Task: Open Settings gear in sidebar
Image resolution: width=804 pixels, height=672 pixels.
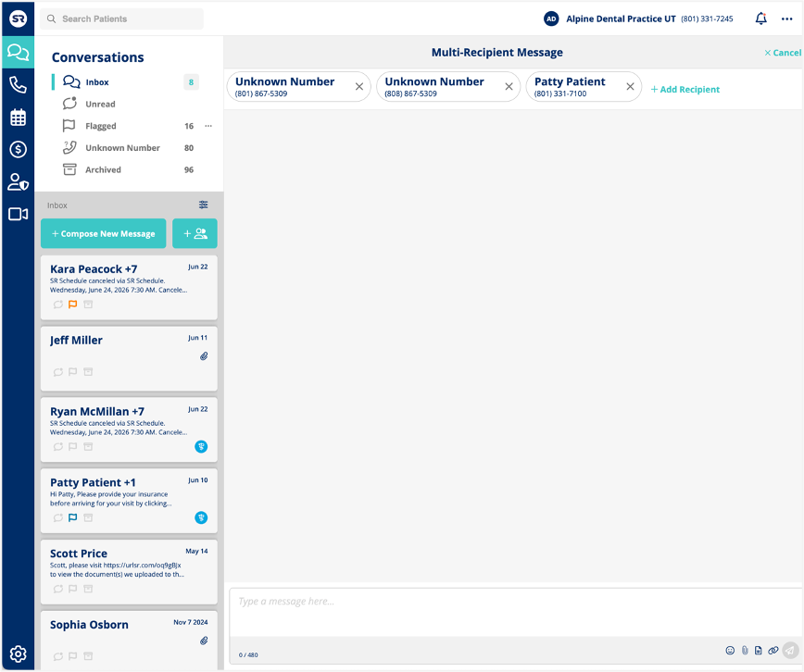Action: click(x=18, y=653)
